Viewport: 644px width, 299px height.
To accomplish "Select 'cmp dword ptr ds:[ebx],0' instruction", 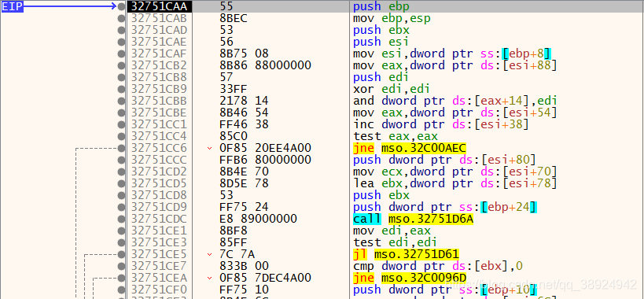I will (x=438, y=267).
